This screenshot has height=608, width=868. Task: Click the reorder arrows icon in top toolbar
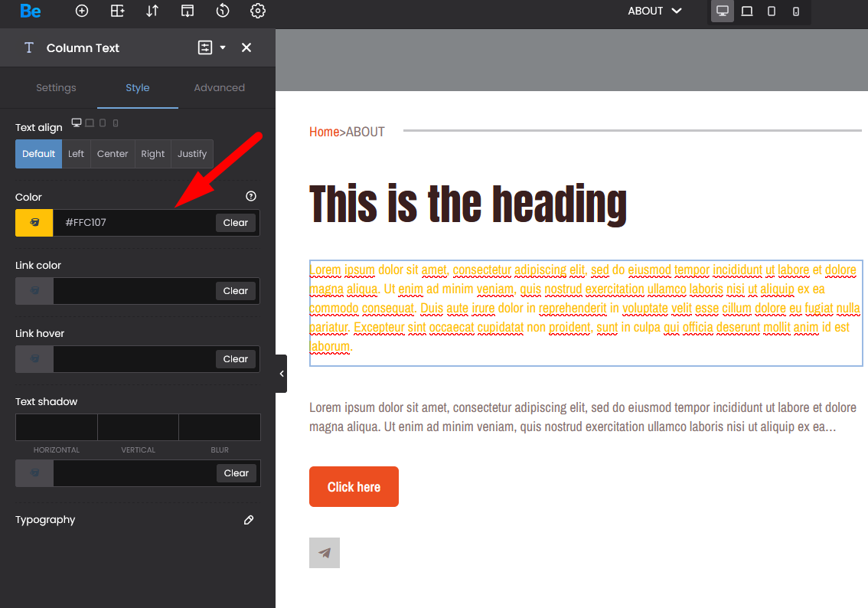[x=152, y=11]
